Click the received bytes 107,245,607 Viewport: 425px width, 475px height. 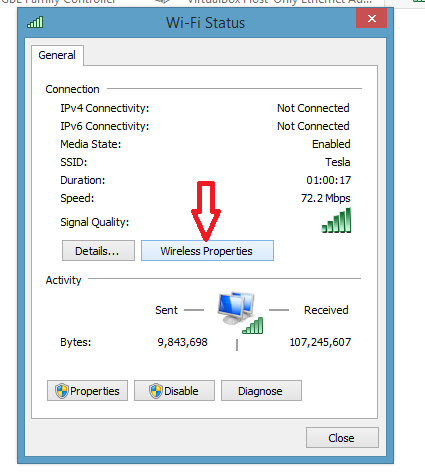(x=320, y=342)
